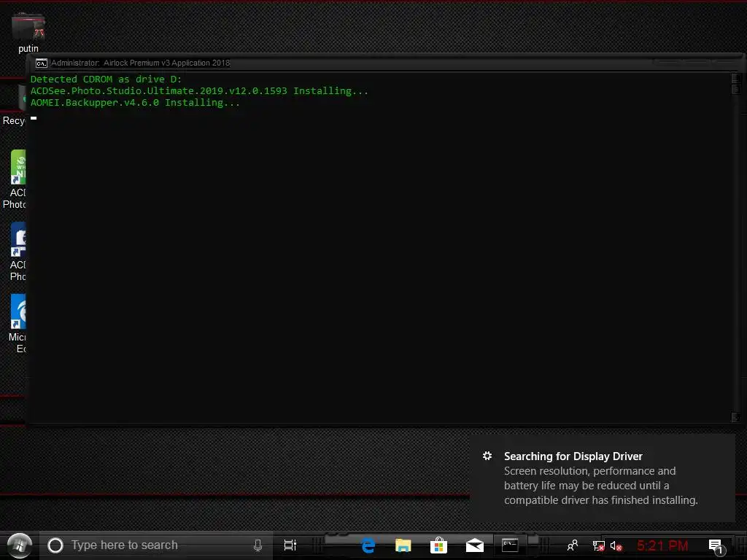Open the Mail app from taskbar
Screen dimensions: 747x560
[x=474, y=545]
